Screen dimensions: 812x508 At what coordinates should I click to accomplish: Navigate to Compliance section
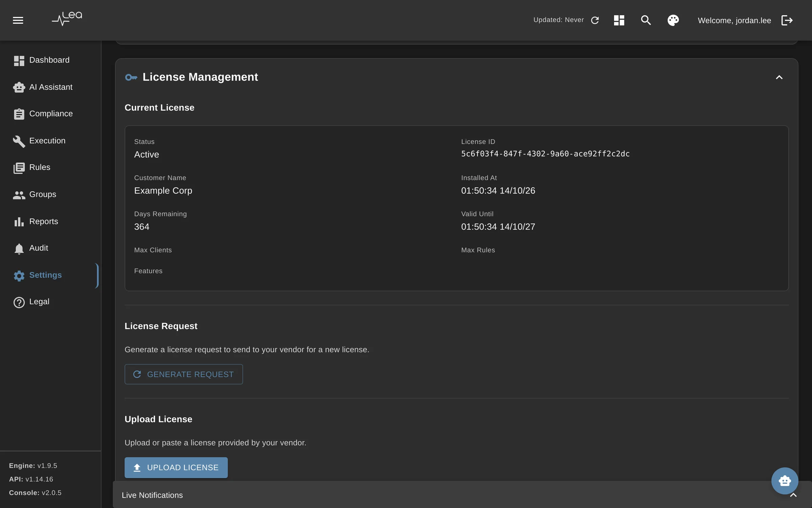pos(51,114)
